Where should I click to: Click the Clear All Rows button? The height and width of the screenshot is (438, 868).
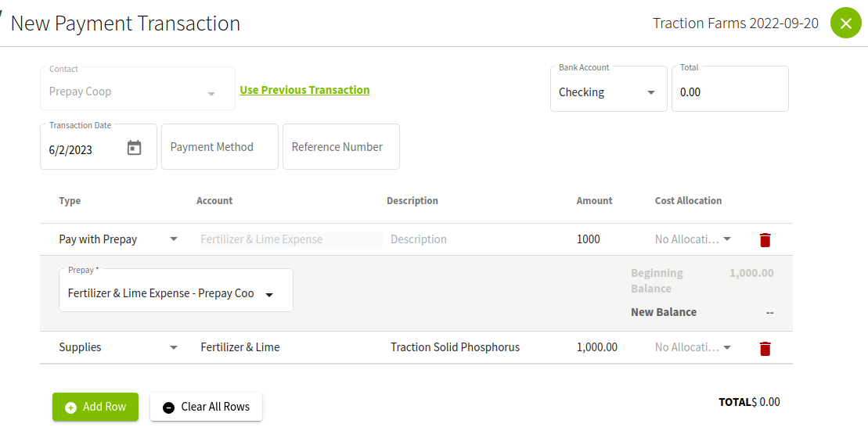click(x=206, y=407)
